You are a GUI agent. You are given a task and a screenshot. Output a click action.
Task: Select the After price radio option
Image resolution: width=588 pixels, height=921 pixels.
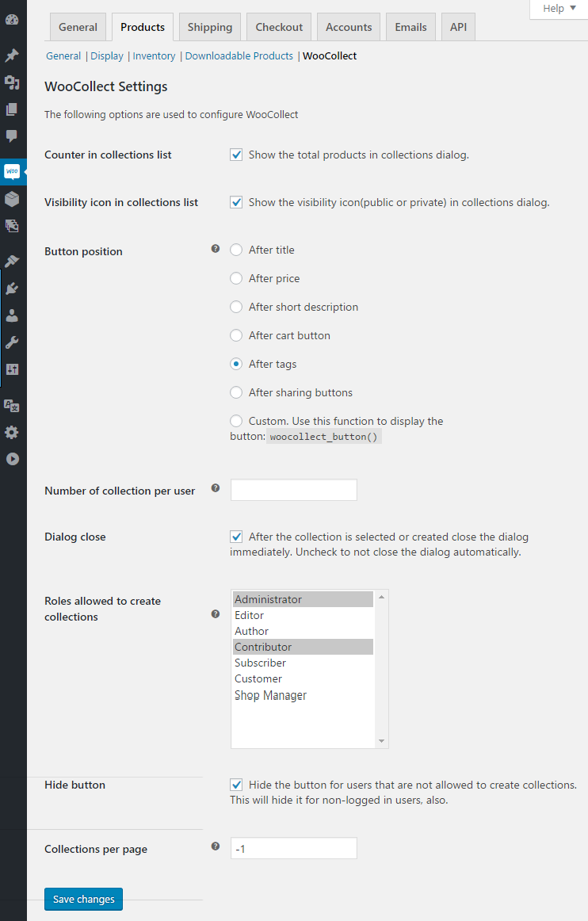tap(236, 278)
